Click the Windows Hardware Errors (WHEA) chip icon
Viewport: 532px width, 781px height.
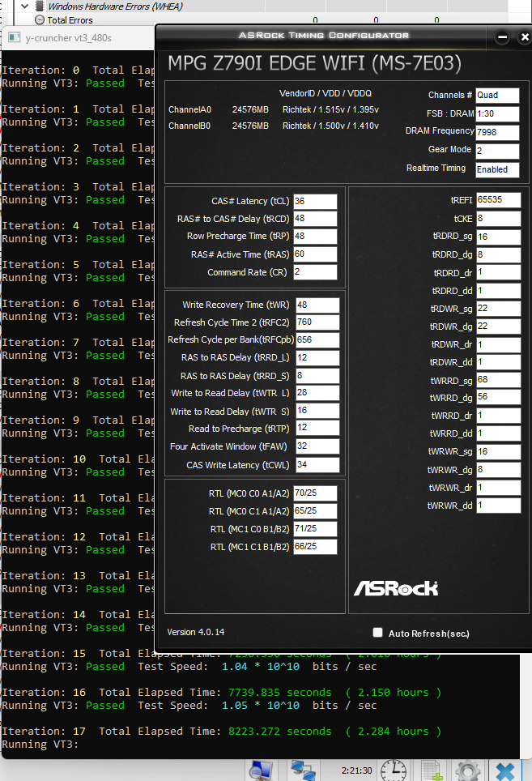pos(40,6)
